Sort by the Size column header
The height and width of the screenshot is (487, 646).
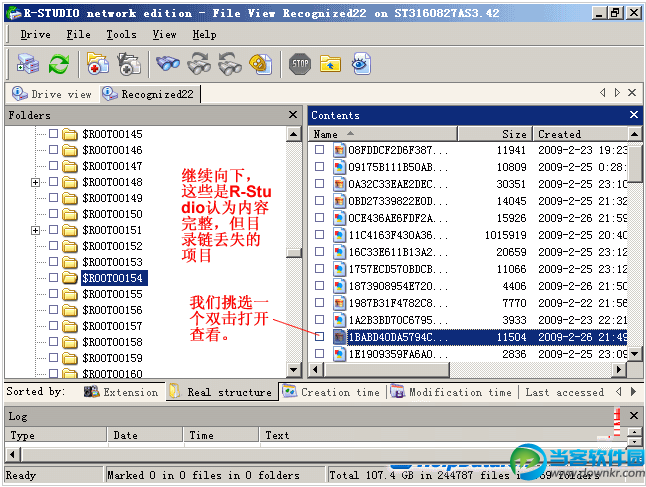(495, 134)
